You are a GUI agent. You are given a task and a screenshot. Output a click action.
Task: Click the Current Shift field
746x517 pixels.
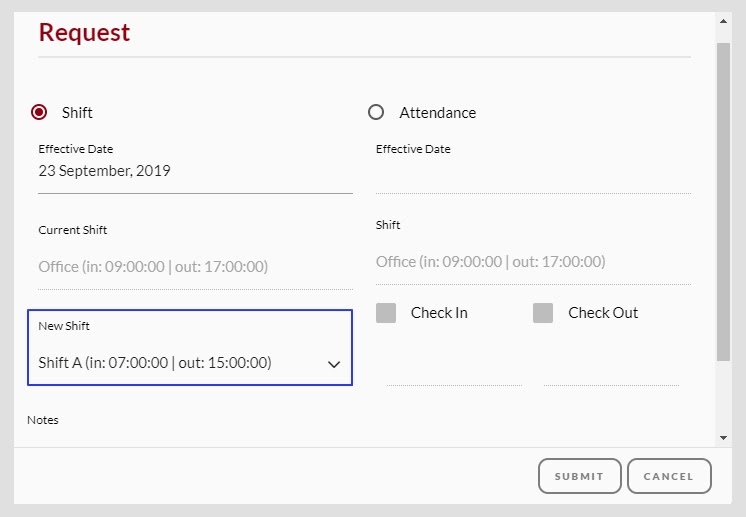(195, 267)
